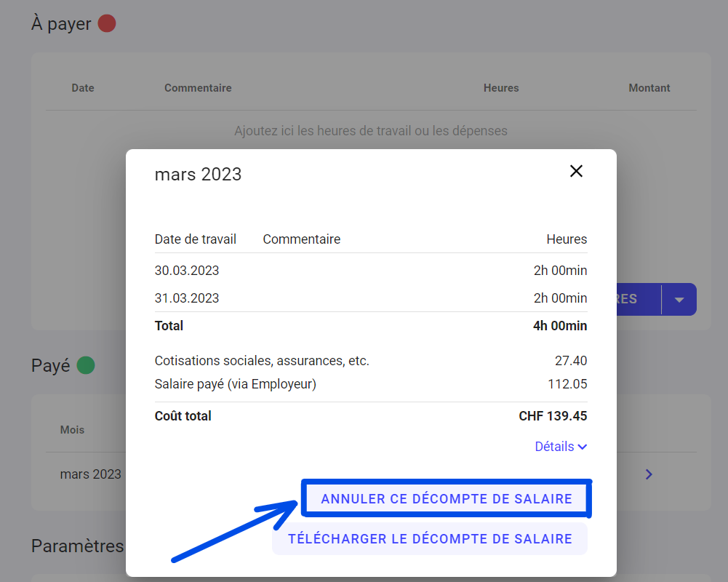Click the Commentaire header in background table
This screenshot has height=582, width=728.
(x=198, y=88)
